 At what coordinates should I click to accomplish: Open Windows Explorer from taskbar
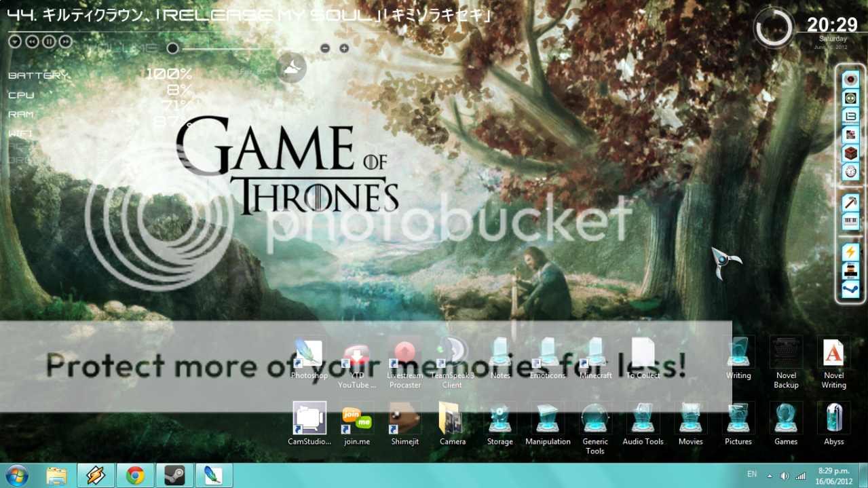[x=56, y=475]
